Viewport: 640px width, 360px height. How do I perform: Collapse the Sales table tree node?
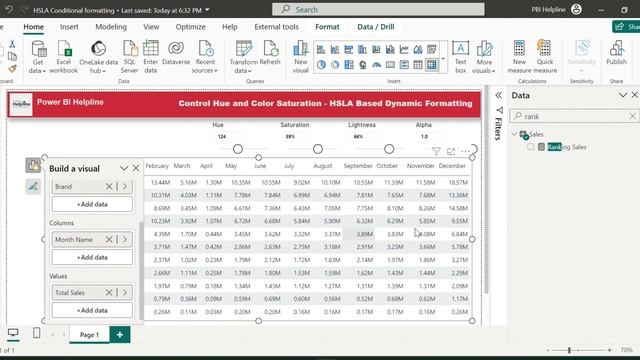pyautogui.click(x=514, y=134)
